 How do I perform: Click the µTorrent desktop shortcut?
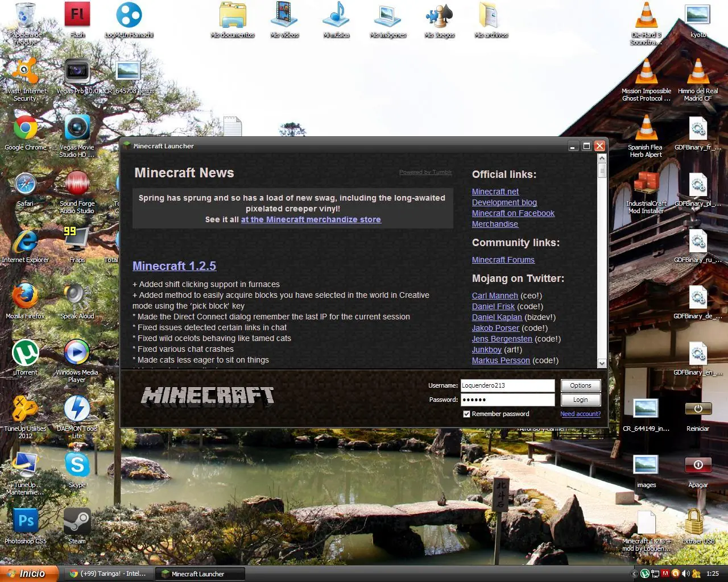tap(26, 357)
